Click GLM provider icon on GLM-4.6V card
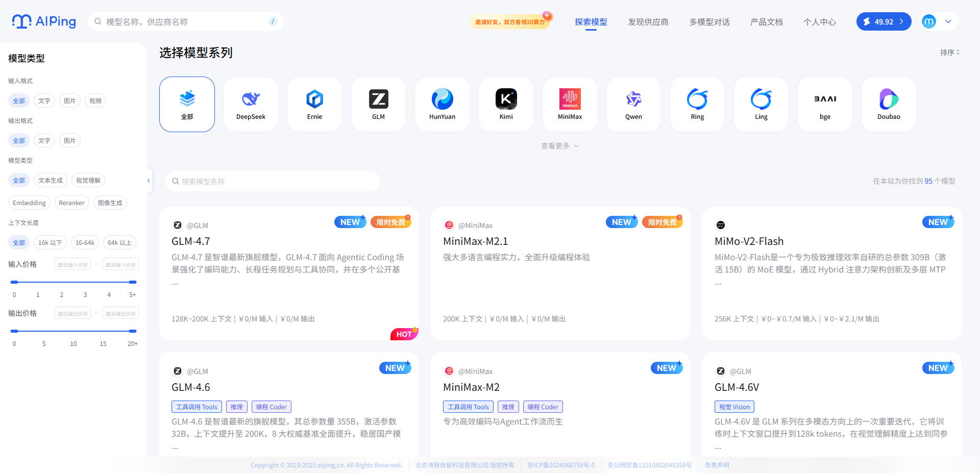The image size is (980, 473). tap(721, 371)
